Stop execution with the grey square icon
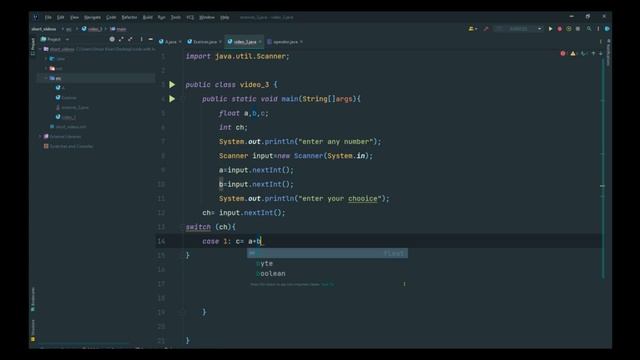 click(578, 29)
